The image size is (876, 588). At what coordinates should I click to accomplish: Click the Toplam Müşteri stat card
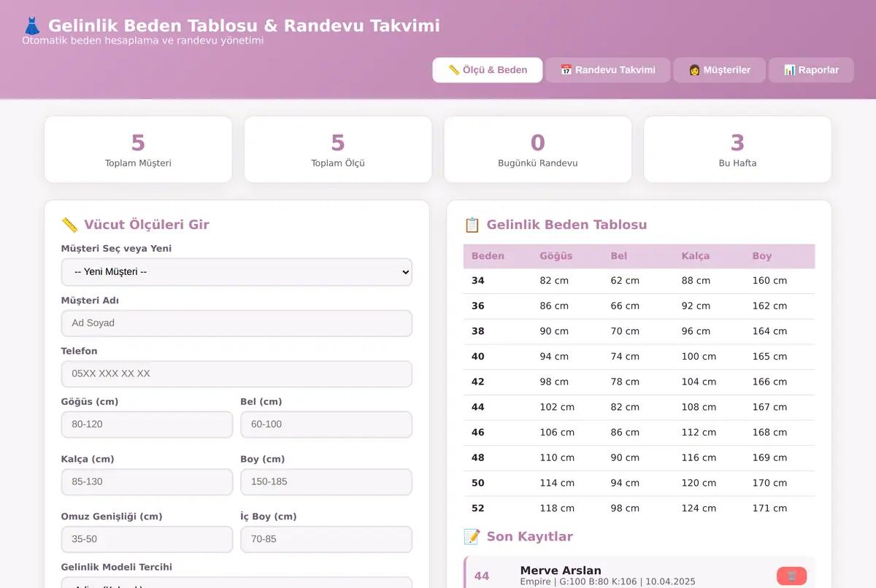click(x=138, y=150)
